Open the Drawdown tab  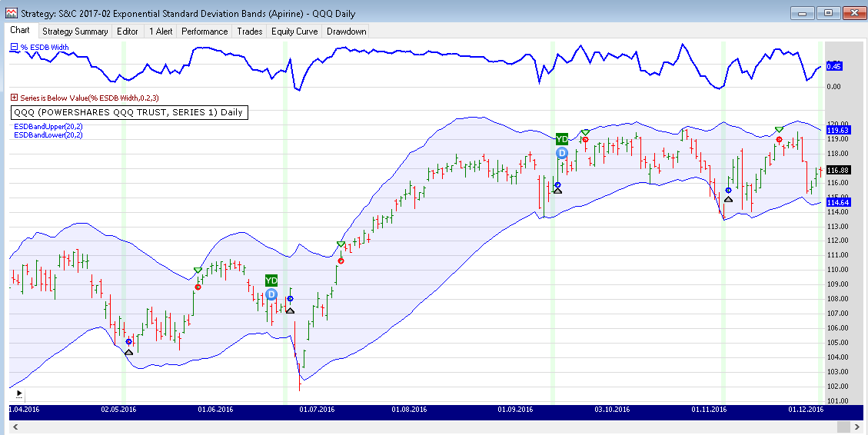tap(346, 31)
